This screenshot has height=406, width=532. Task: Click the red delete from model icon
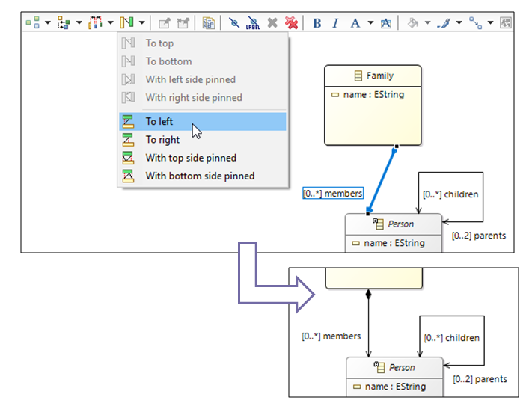(291, 23)
